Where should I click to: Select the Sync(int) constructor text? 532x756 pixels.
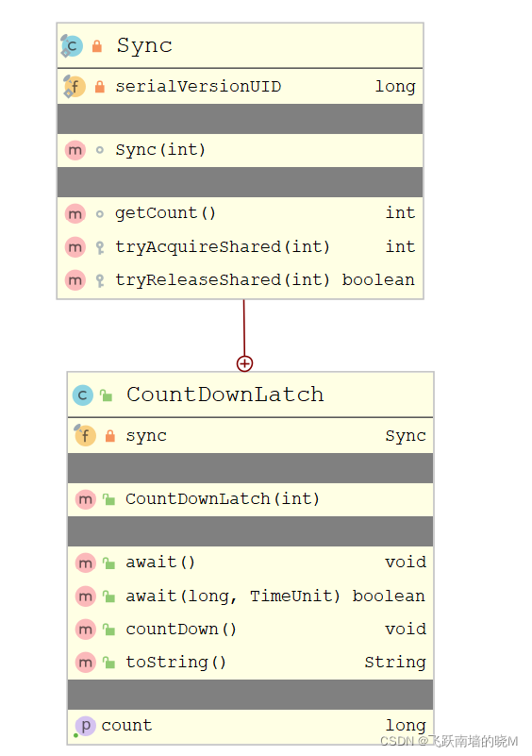pyautogui.click(x=161, y=150)
